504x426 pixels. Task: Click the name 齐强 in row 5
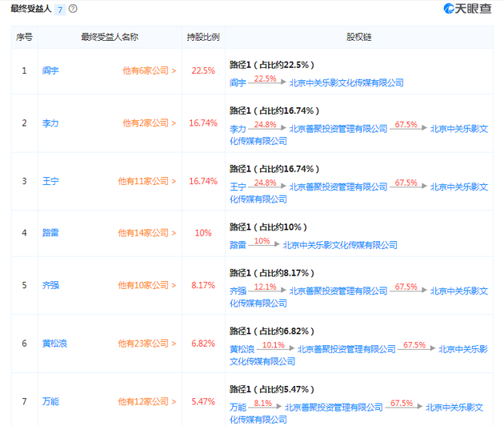tap(50, 286)
